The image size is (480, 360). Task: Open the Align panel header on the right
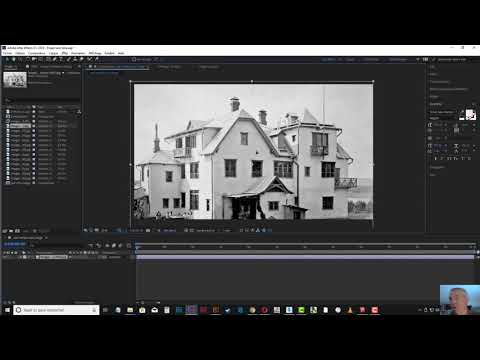point(433,97)
